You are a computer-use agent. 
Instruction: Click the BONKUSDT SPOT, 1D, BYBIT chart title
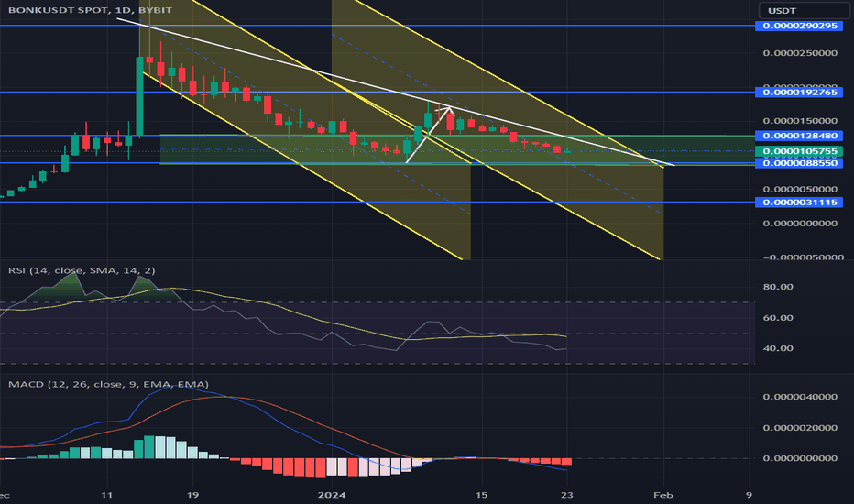click(x=90, y=10)
